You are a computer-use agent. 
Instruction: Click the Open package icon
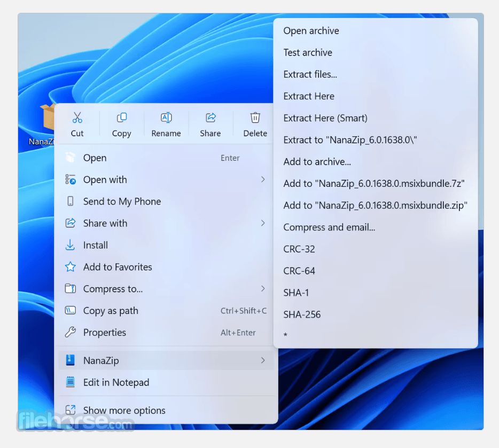pyautogui.click(x=71, y=158)
